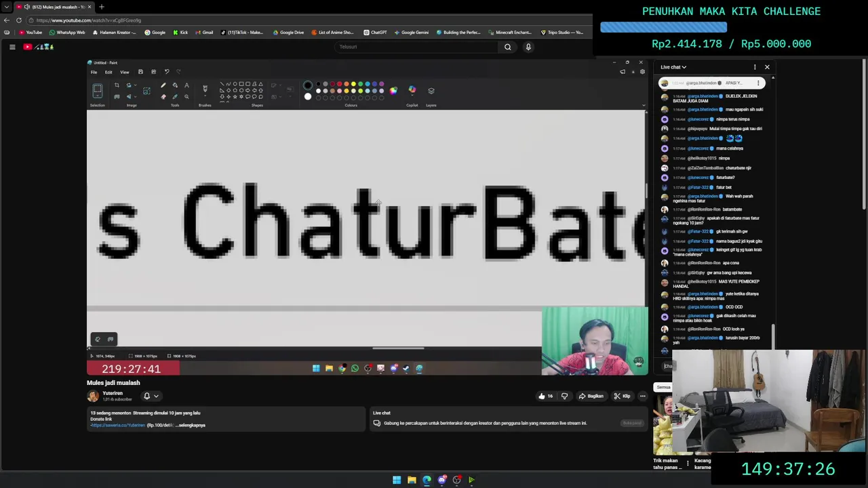Open WhatsApp Web bookmark
Viewport: 868px width, 488px height.
pos(66,33)
